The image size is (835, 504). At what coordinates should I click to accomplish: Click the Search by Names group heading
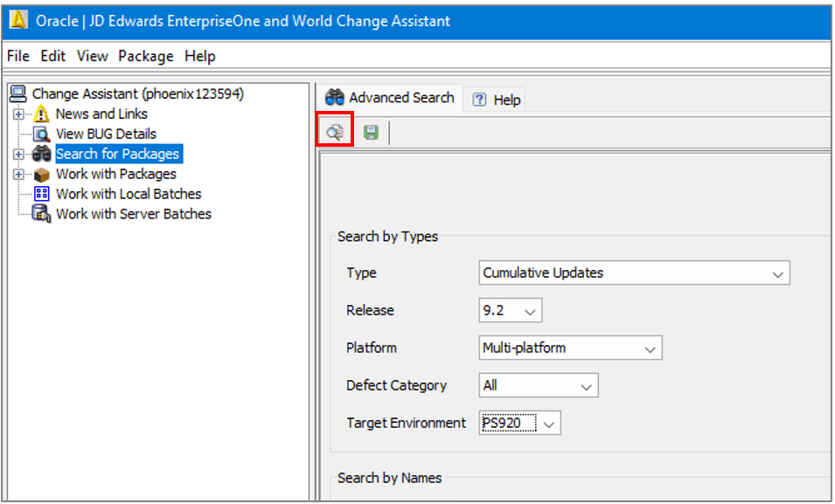click(390, 478)
